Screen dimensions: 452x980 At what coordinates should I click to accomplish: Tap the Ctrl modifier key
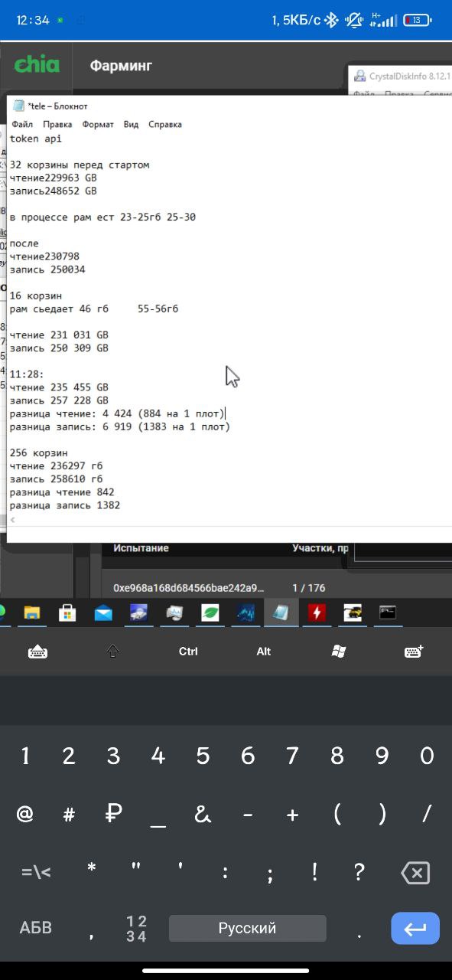(188, 652)
